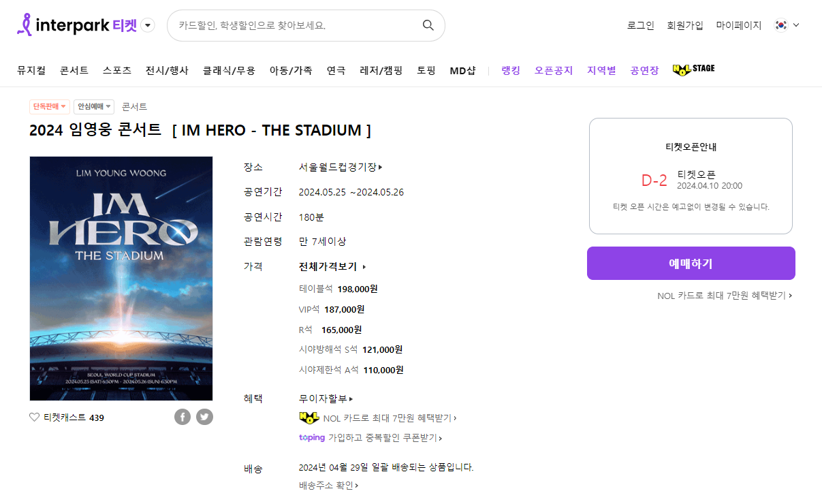Screen dimensions: 822x504
Task: Click the toping icon for coupon benefits
Action: point(312,437)
